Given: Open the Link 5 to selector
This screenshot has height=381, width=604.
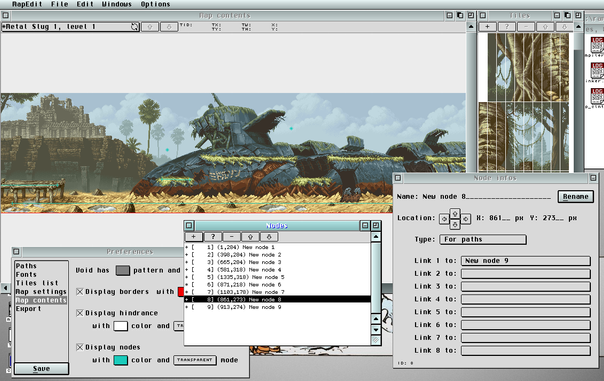Looking at the screenshot, I should [x=526, y=312].
